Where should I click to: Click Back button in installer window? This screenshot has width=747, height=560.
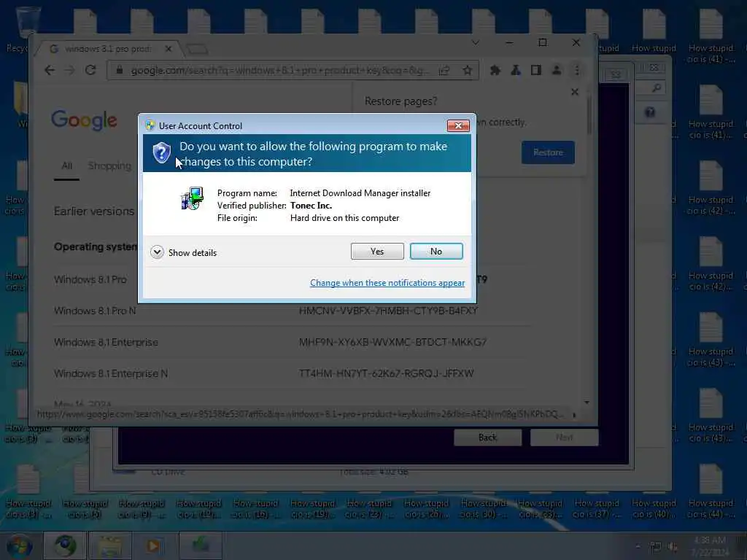(x=487, y=437)
